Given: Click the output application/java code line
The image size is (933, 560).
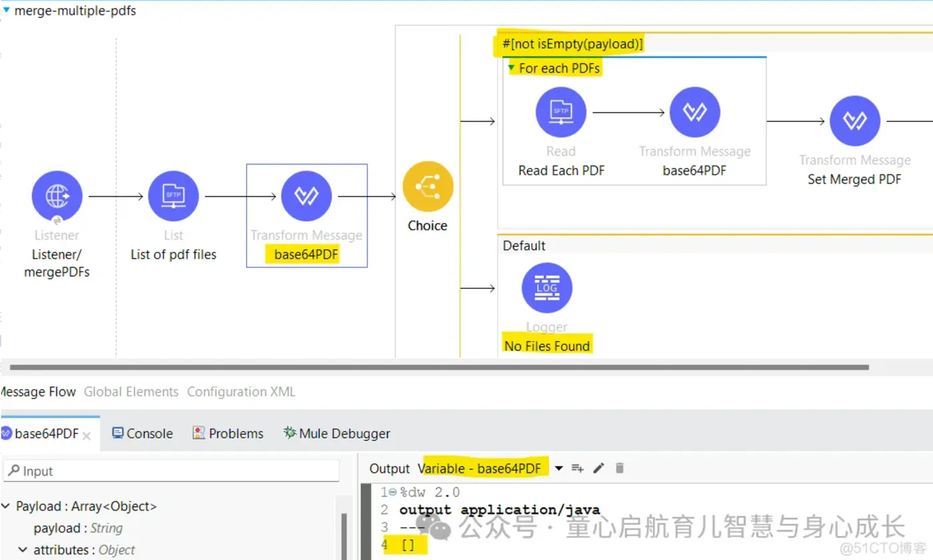Looking at the screenshot, I should (x=499, y=510).
